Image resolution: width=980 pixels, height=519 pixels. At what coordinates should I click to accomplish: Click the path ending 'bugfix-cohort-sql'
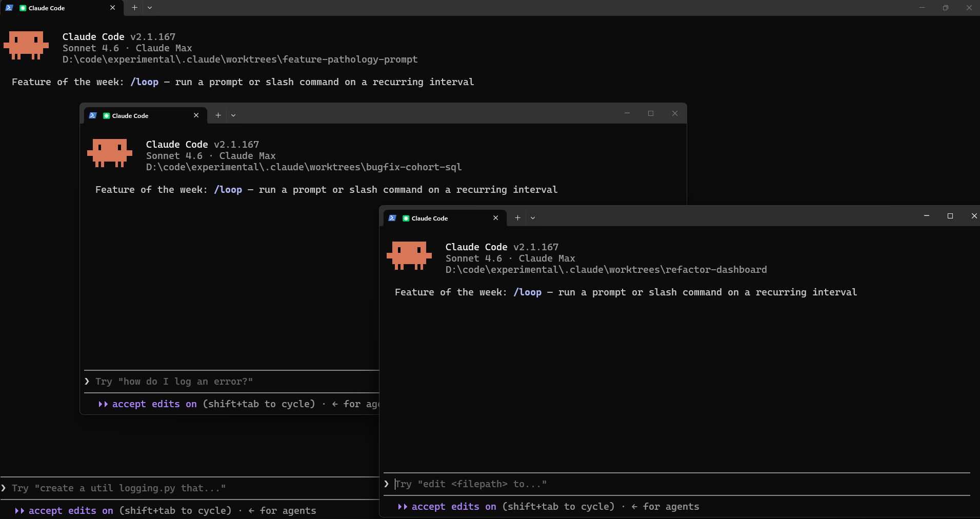(x=304, y=167)
